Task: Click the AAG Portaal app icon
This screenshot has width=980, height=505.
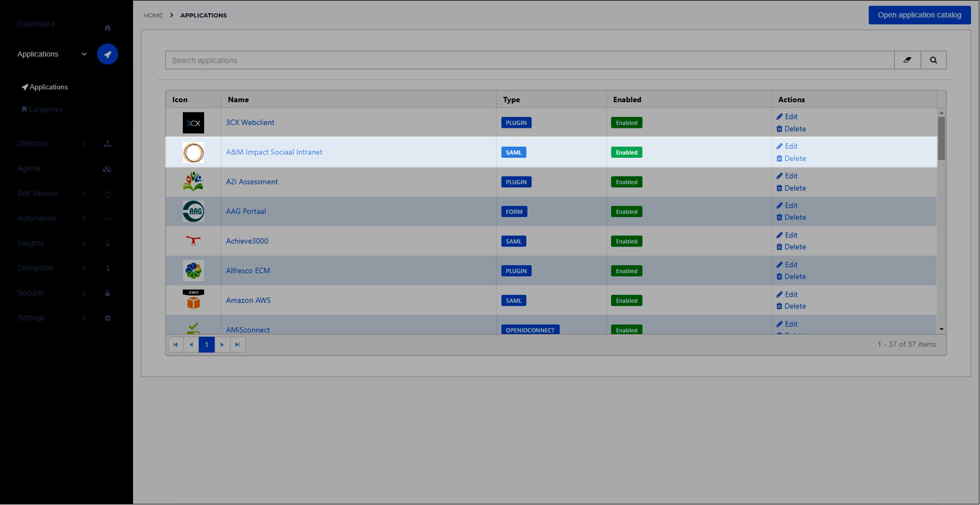Action: tap(193, 212)
